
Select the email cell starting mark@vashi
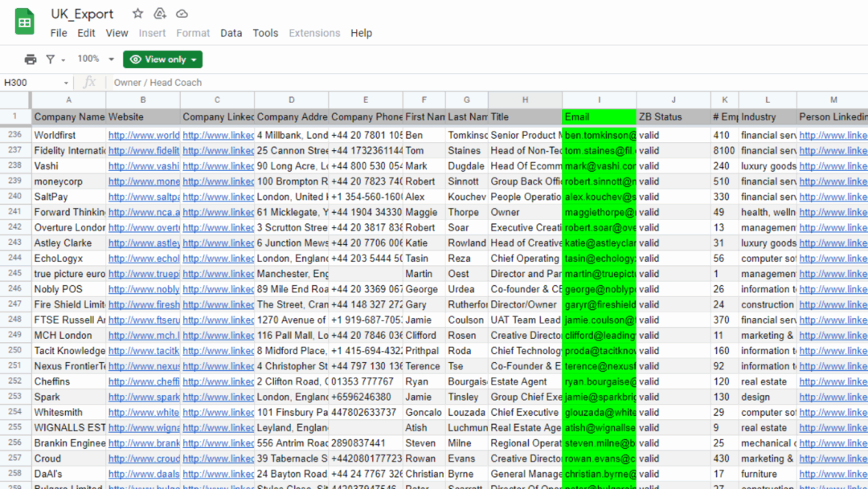point(599,166)
